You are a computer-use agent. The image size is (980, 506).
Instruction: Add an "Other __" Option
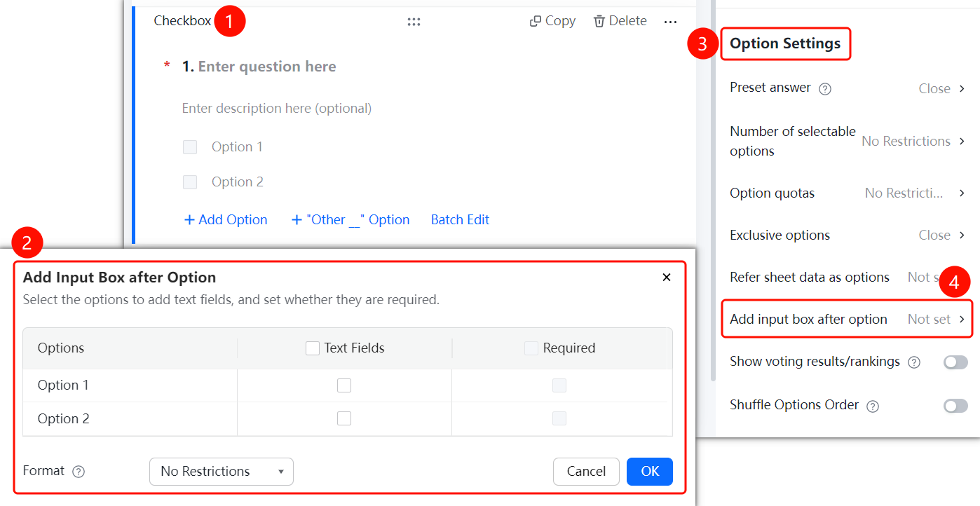(x=351, y=220)
